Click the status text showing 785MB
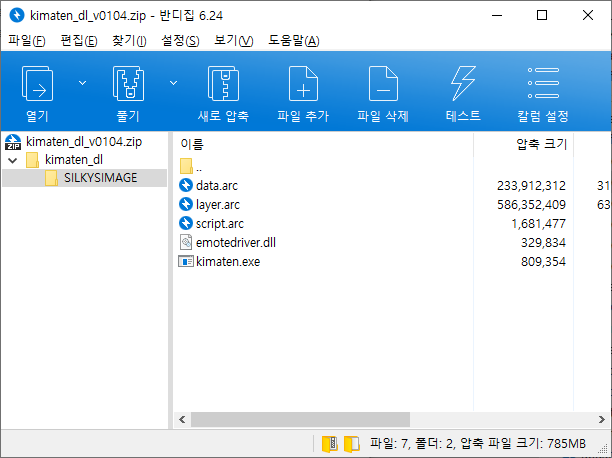The height and width of the screenshot is (458, 612). pyautogui.click(x=478, y=444)
